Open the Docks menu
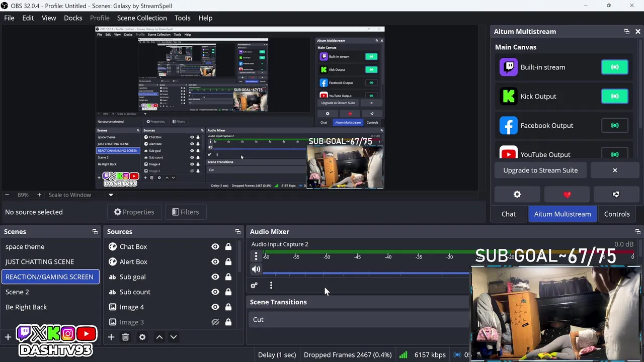 (73, 18)
